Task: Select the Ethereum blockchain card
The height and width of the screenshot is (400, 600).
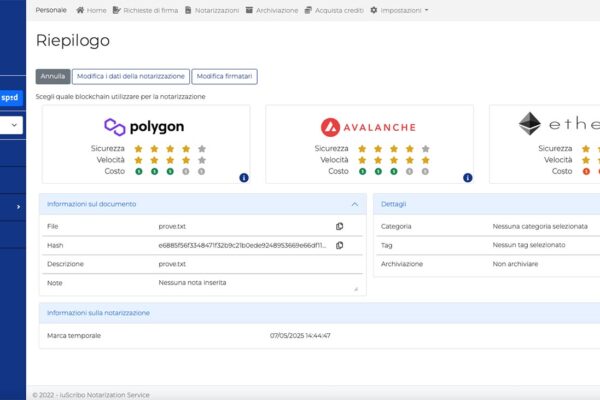Action: coord(545,144)
